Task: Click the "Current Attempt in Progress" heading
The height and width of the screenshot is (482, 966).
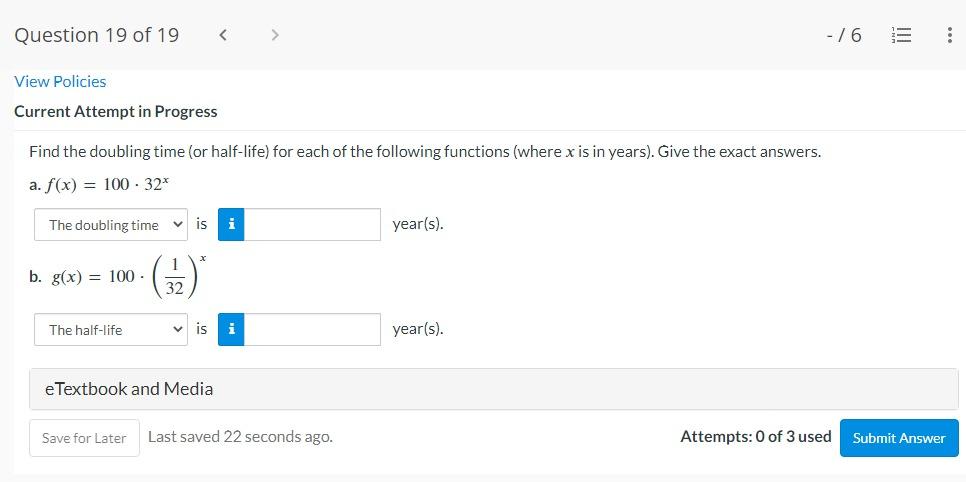Action: [x=115, y=112]
